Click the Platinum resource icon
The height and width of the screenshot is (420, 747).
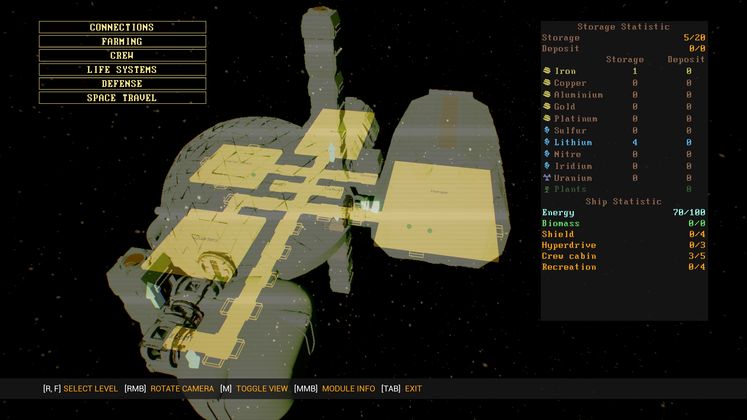tap(547, 118)
